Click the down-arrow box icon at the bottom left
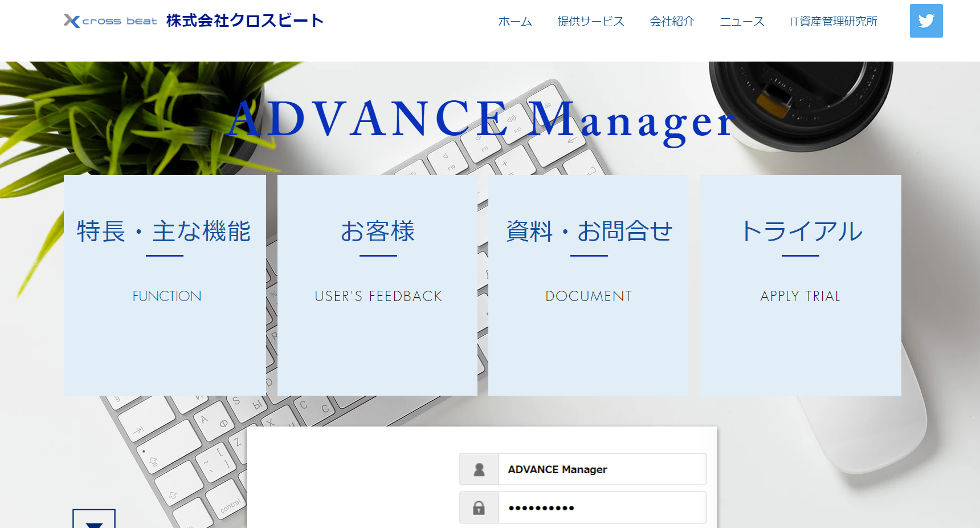Viewport: 980px width, 528px height. click(94, 519)
